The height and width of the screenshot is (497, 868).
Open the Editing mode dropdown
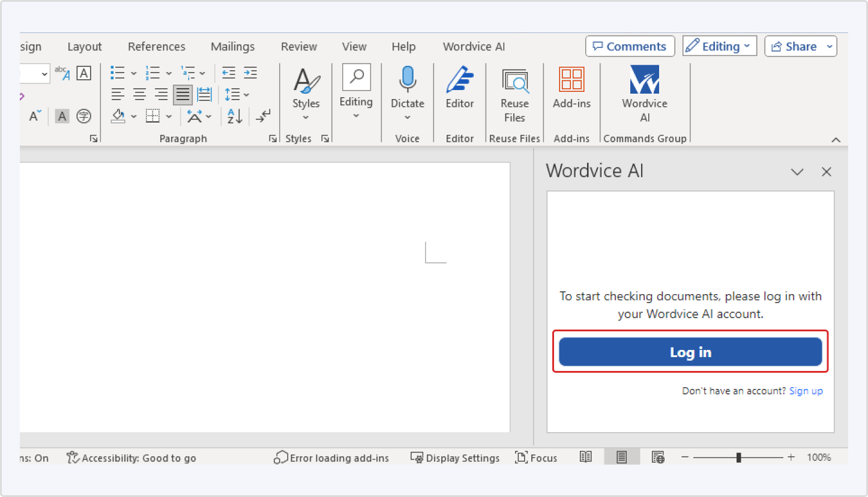(719, 46)
